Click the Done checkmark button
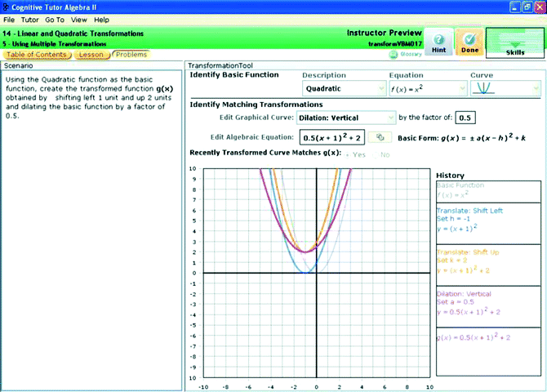The image size is (547, 392). (469, 42)
